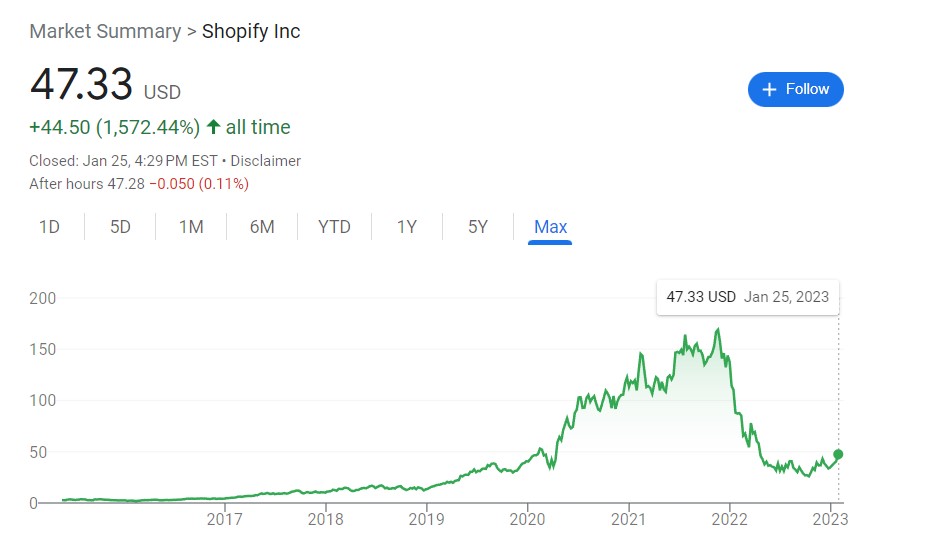
Task: Click the 2017 label on the axis
Action: (x=225, y=519)
